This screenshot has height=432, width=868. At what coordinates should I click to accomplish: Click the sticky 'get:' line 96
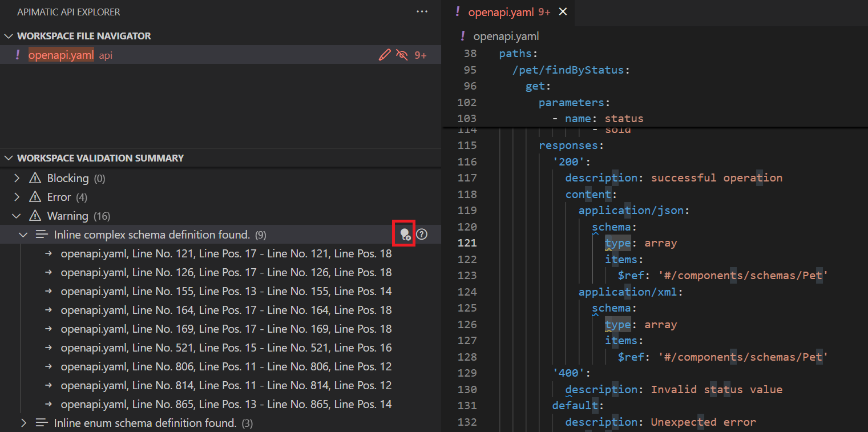tap(538, 86)
